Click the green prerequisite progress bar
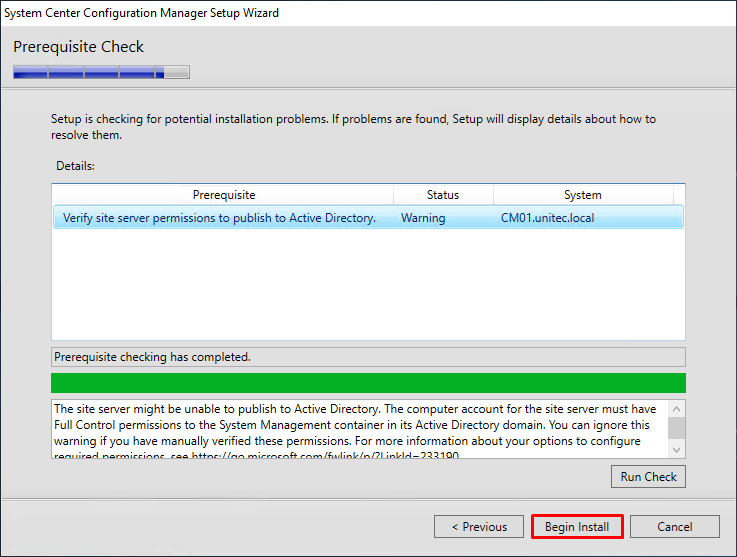The width and height of the screenshot is (737, 557). (368, 383)
